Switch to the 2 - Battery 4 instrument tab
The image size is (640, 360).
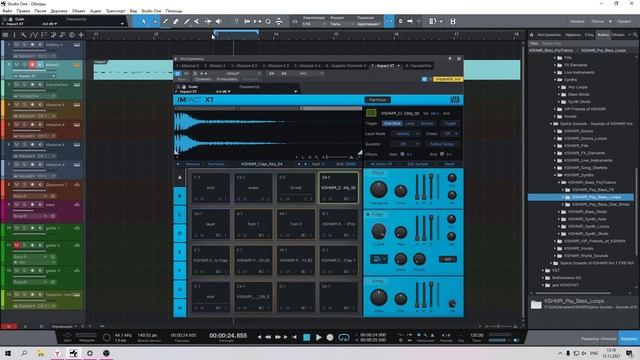pos(215,66)
